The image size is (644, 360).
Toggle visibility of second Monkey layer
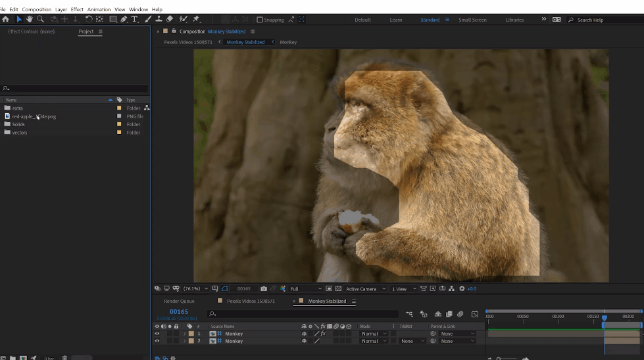click(157, 341)
